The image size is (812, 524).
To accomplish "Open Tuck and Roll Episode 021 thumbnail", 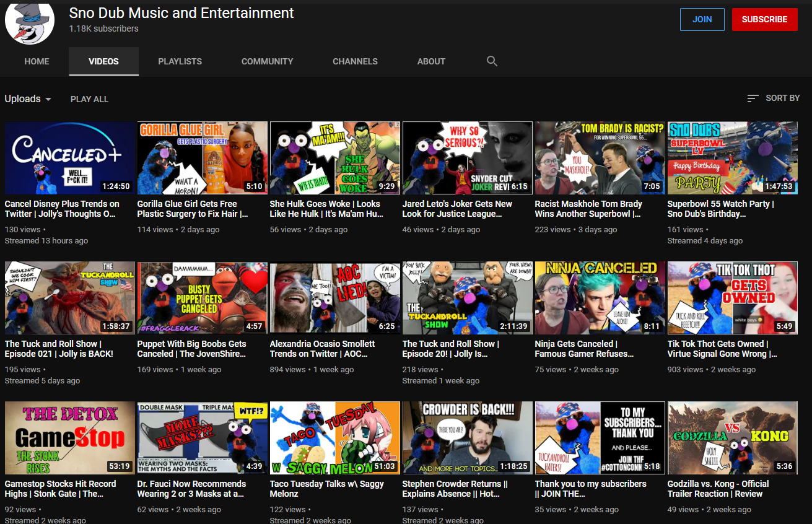I will pyautogui.click(x=70, y=298).
